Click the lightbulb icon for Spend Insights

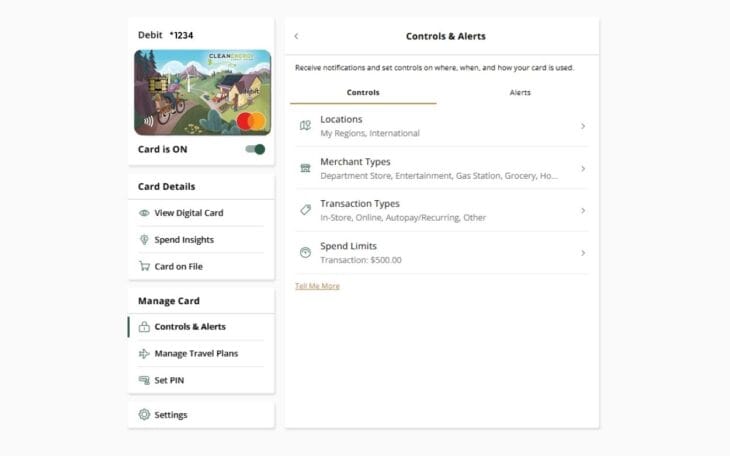144,240
